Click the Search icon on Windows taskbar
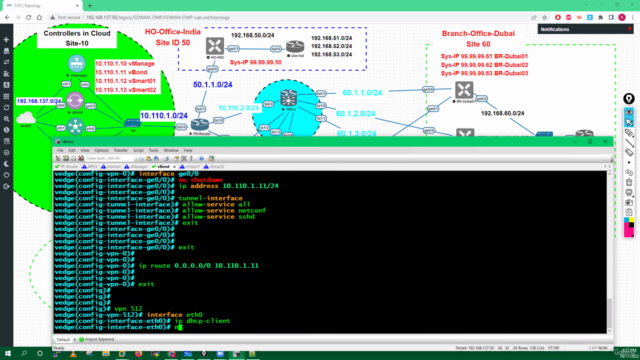The height and width of the screenshot is (360, 640). [x=24, y=353]
